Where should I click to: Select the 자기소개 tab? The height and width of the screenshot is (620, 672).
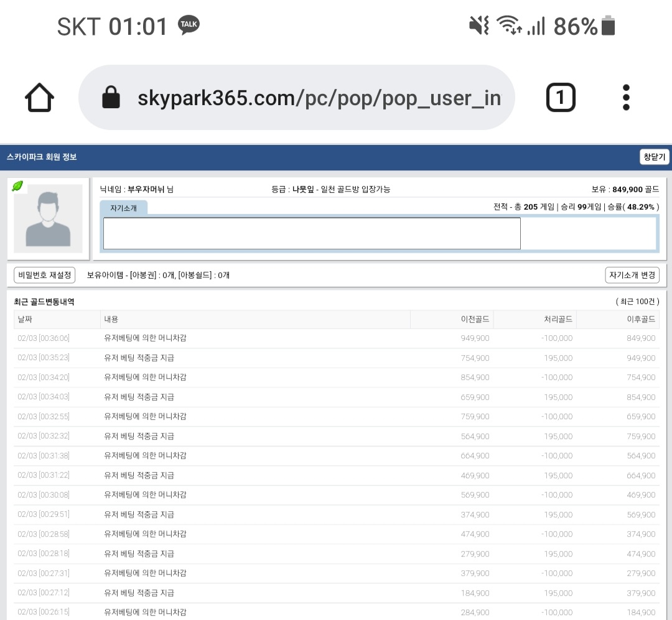click(123, 208)
